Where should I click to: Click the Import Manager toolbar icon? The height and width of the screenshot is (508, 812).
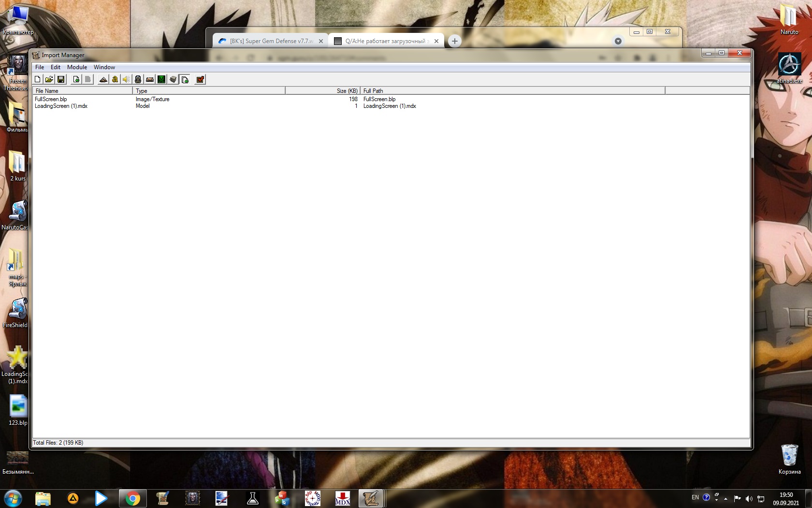click(185, 79)
